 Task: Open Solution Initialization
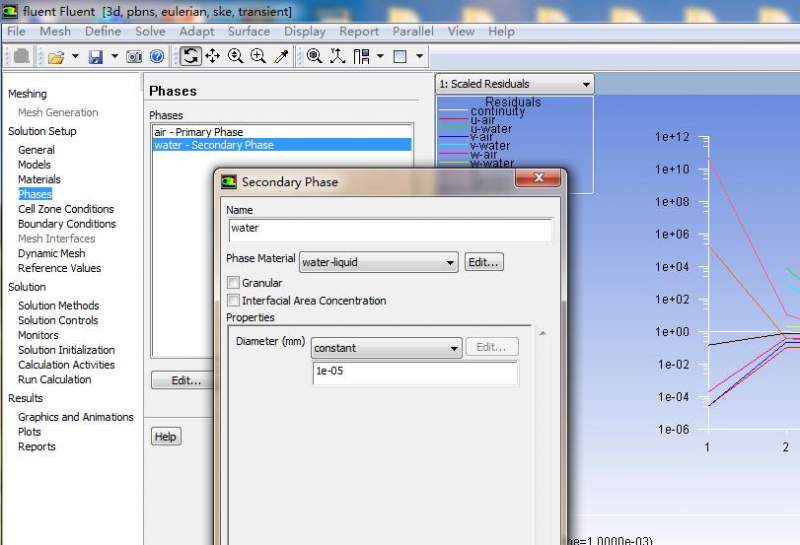[66, 350]
